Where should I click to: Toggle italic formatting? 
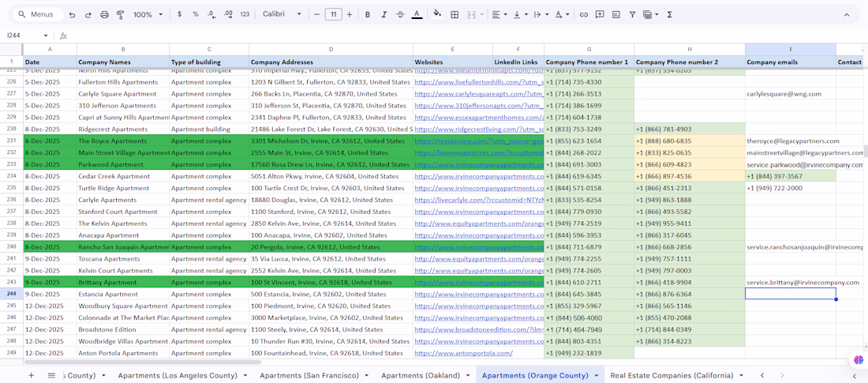[384, 14]
